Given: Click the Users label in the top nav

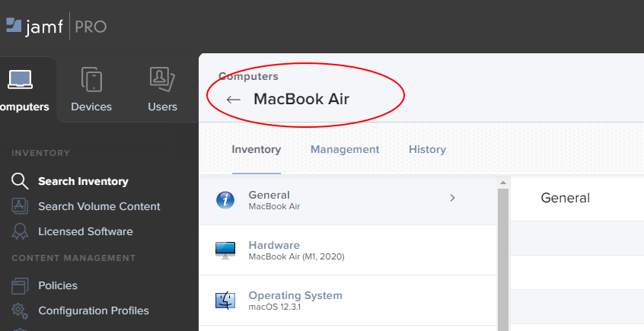Looking at the screenshot, I should [163, 107].
